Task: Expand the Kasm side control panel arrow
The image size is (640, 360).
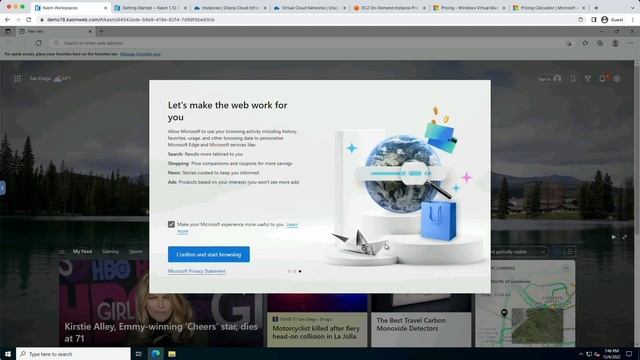Action: coord(2,188)
